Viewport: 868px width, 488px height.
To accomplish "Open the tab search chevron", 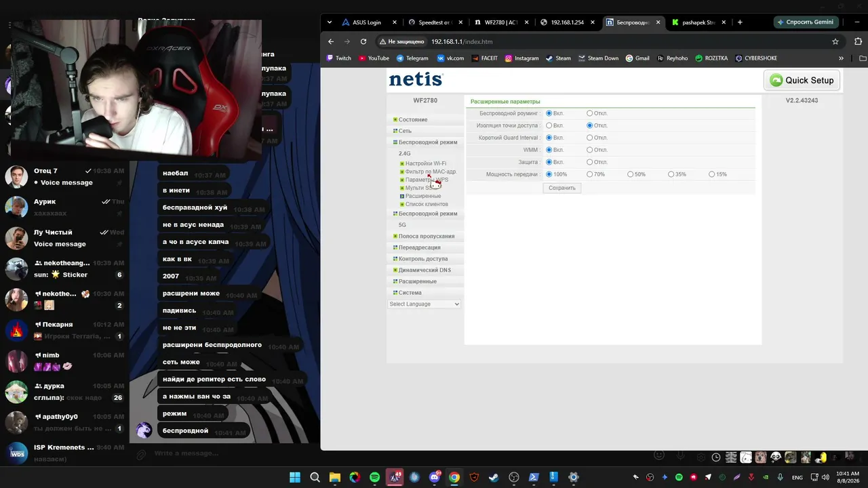I will pos(330,22).
